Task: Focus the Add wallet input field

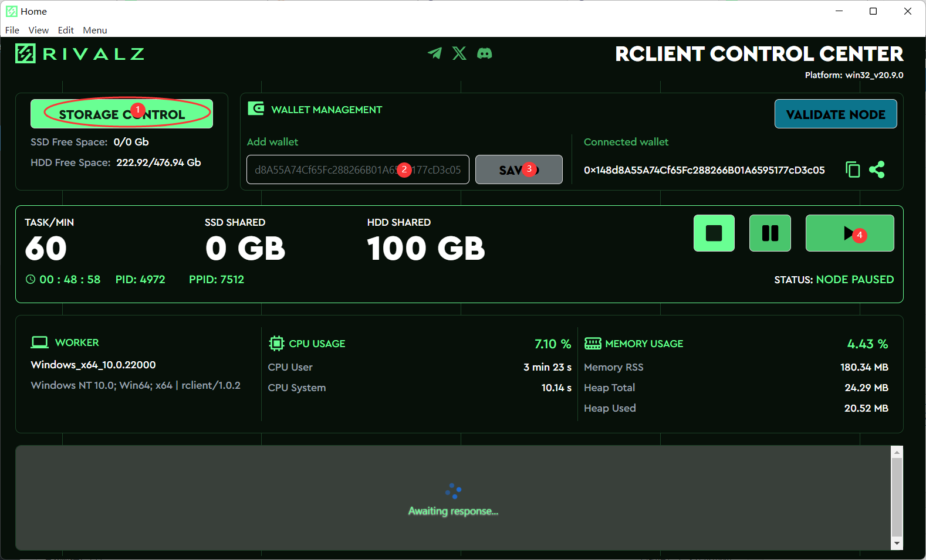Action: coord(358,169)
